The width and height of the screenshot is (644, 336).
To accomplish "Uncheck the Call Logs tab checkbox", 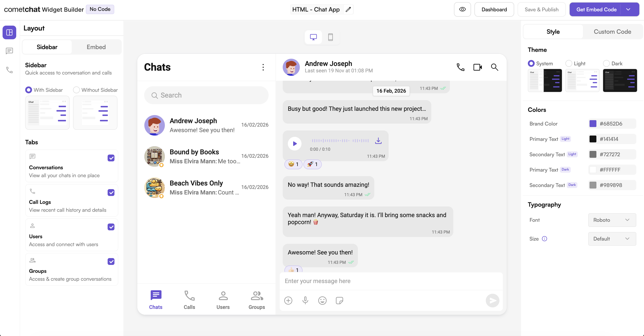I will [x=111, y=193].
